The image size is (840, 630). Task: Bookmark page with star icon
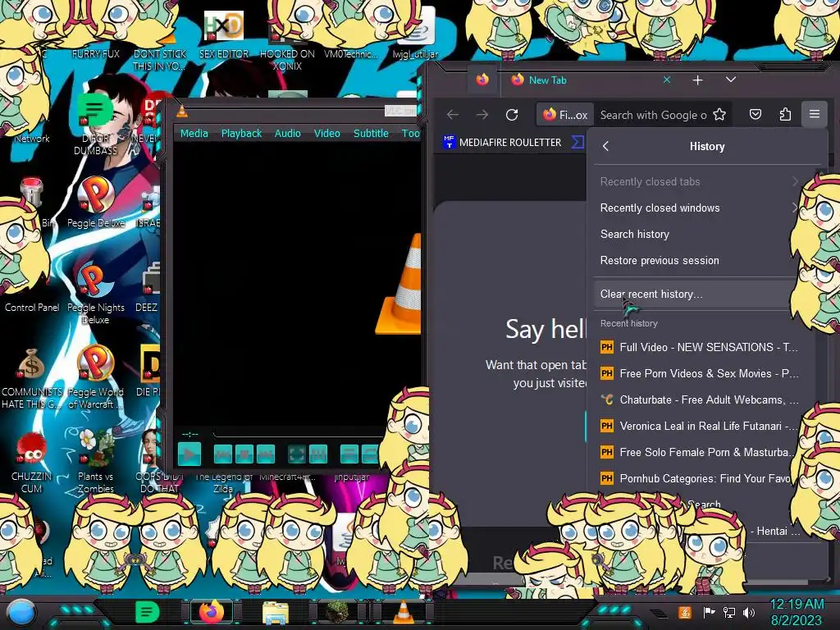click(719, 115)
